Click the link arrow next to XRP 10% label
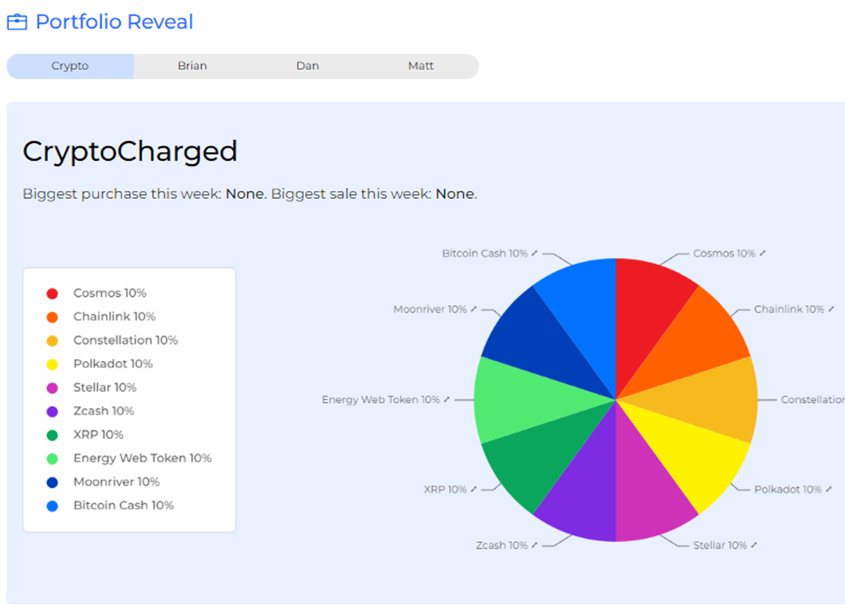The image size is (845, 616). 474,489
